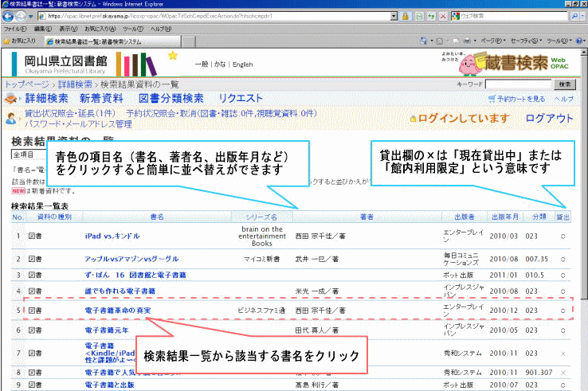This screenshot has height=391, width=588.
Task: Click the 蔵書検索 Web OPAC mascot logo
Action: pyautogui.click(x=516, y=63)
